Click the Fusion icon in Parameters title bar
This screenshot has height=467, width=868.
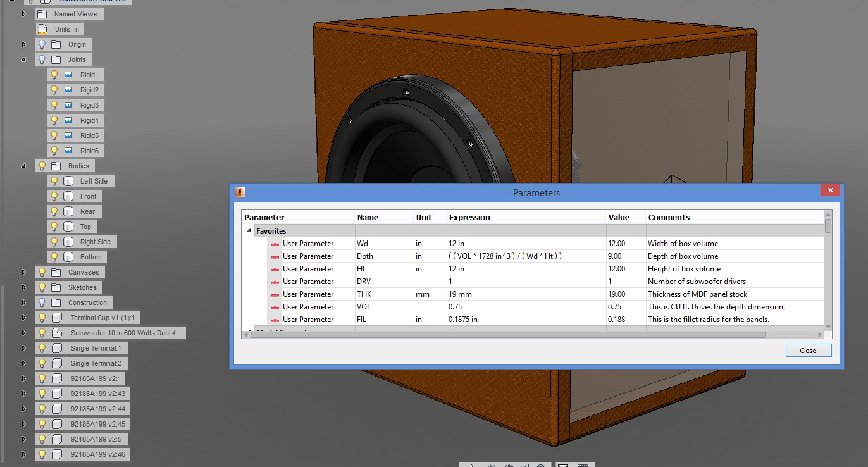(240, 193)
